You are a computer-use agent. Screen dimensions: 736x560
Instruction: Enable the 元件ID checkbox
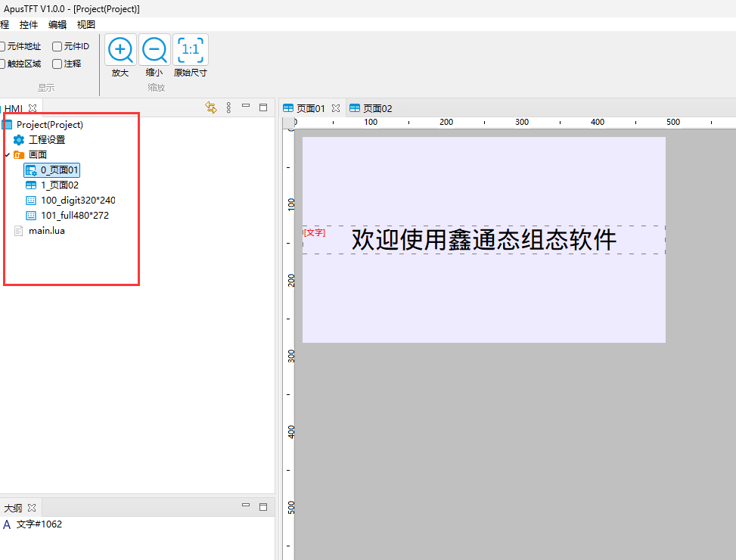[57, 46]
